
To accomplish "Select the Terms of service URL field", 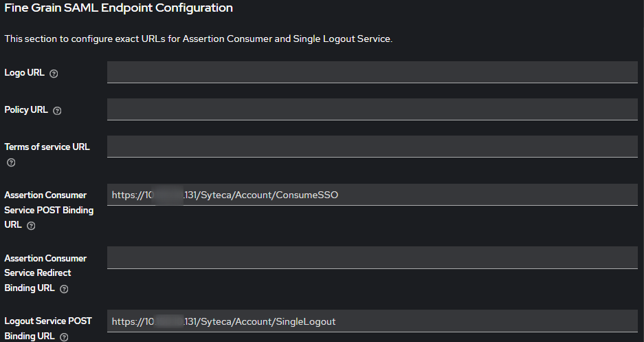I will 372,147.
